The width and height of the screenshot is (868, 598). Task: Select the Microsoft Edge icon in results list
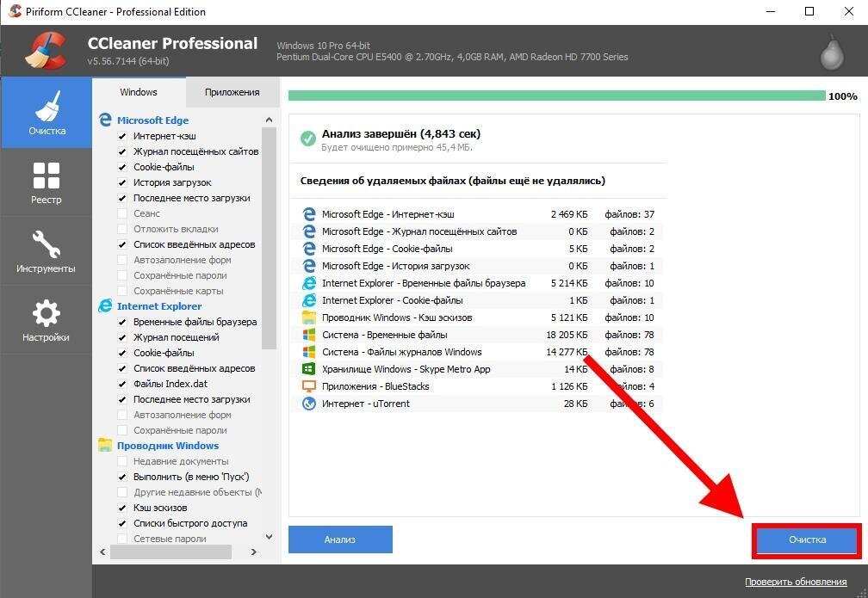pyautogui.click(x=310, y=214)
